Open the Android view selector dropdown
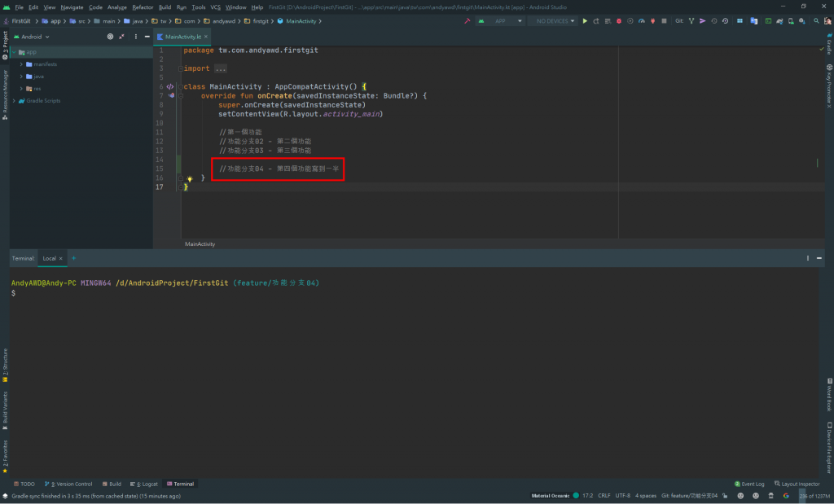 [32, 37]
